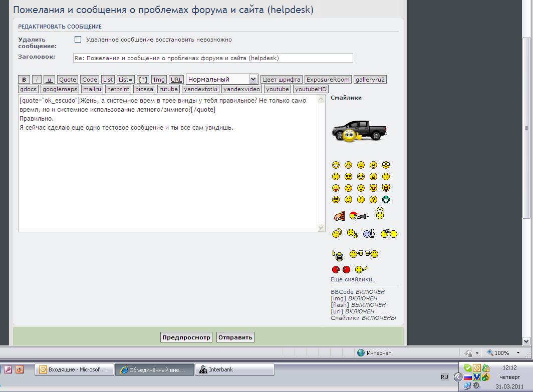Click the Отправить submit button

click(235, 337)
